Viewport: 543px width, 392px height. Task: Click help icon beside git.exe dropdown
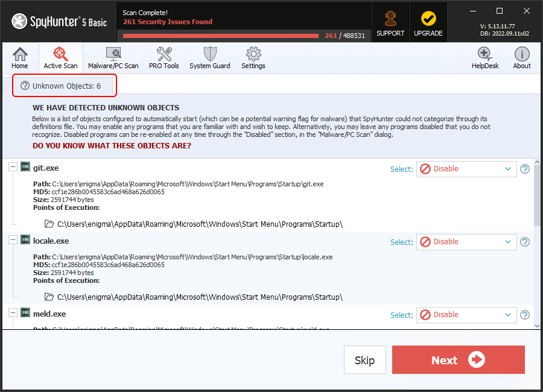tap(525, 169)
